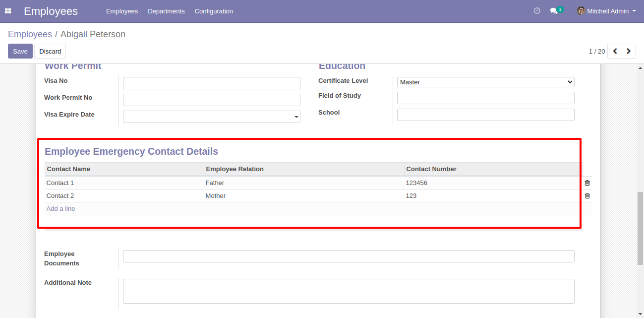Screen dimensions: 644x318
Task: Click the Add a line link
Action: [x=60, y=209]
